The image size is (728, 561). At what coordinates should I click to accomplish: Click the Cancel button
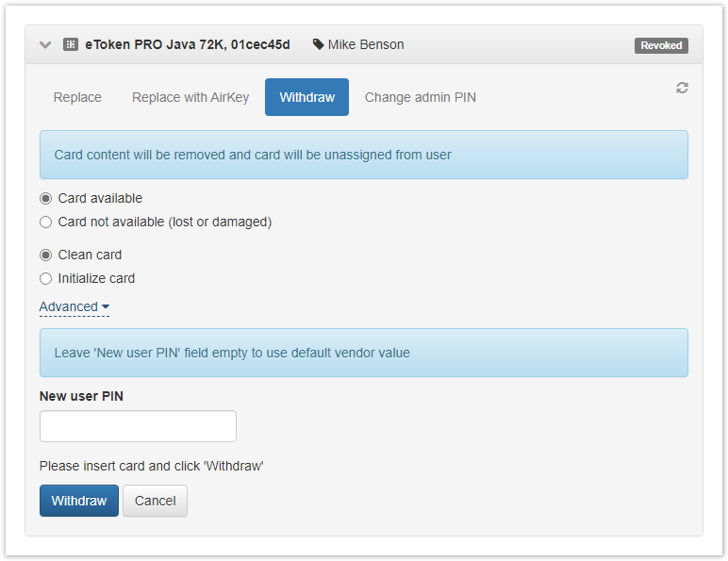point(155,501)
